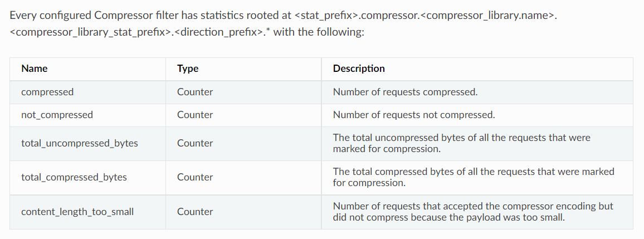The height and width of the screenshot is (239, 644).
Task: Select the compressed stat name cell
Action: click(x=47, y=92)
